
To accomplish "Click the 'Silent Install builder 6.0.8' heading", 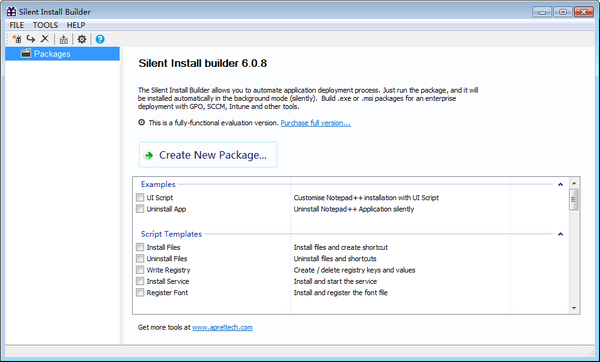I will [x=202, y=63].
